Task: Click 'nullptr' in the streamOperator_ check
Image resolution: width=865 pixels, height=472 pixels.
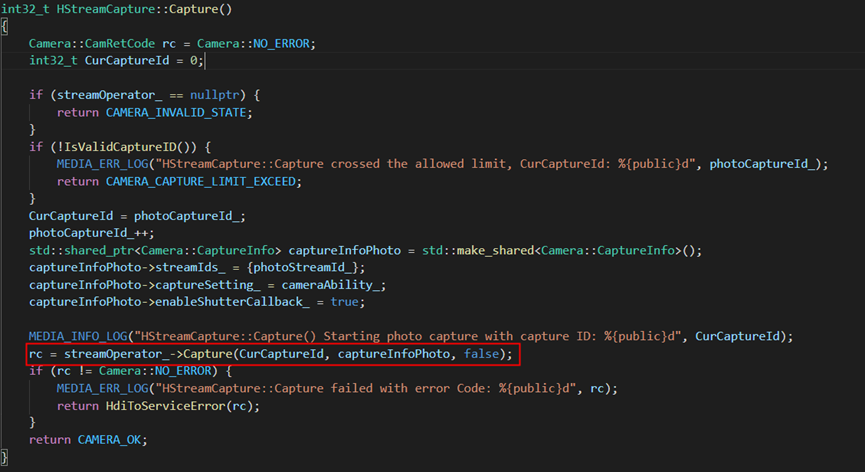Action: click(x=215, y=95)
